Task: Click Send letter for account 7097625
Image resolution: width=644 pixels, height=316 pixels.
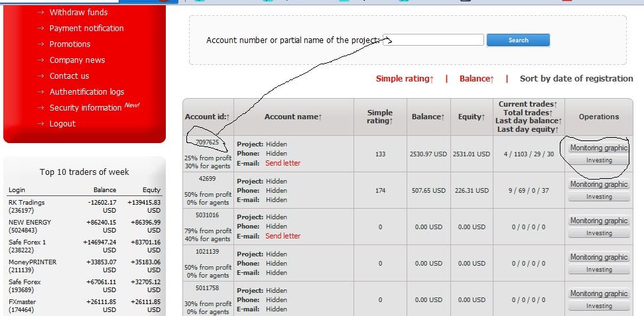Action: click(x=283, y=163)
